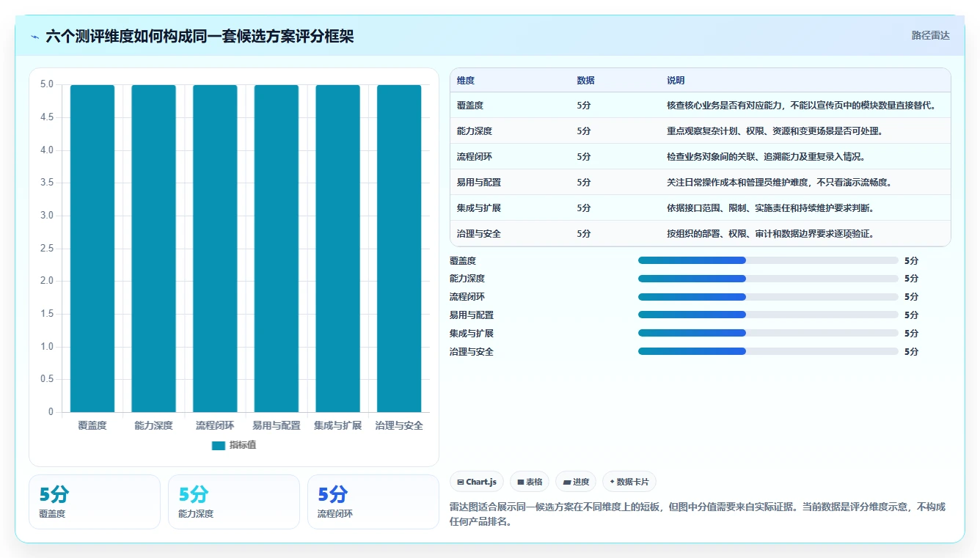Open the 覆盖度 5分 data card
This screenshot has width=980, height=558.
(x=95, y=502)
